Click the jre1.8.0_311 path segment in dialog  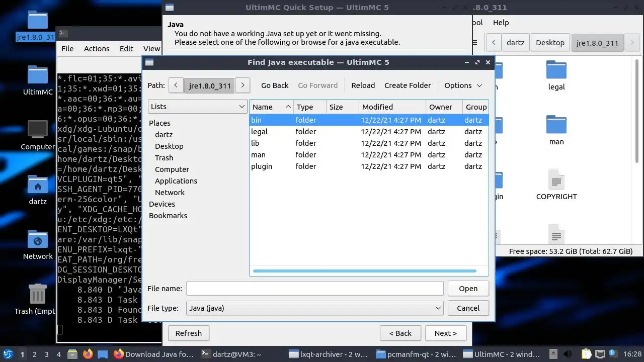pyautogui.click(x=209, y=85)
